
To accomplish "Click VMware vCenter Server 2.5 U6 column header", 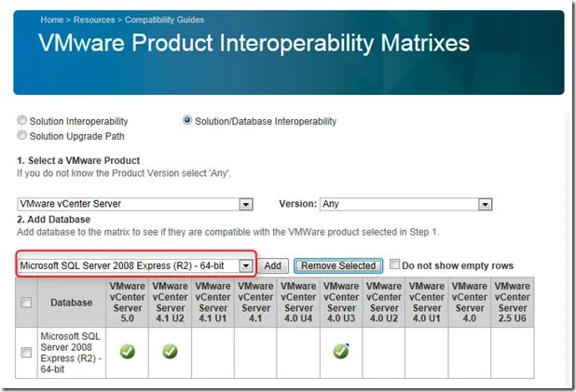I will tap(513, 303).
